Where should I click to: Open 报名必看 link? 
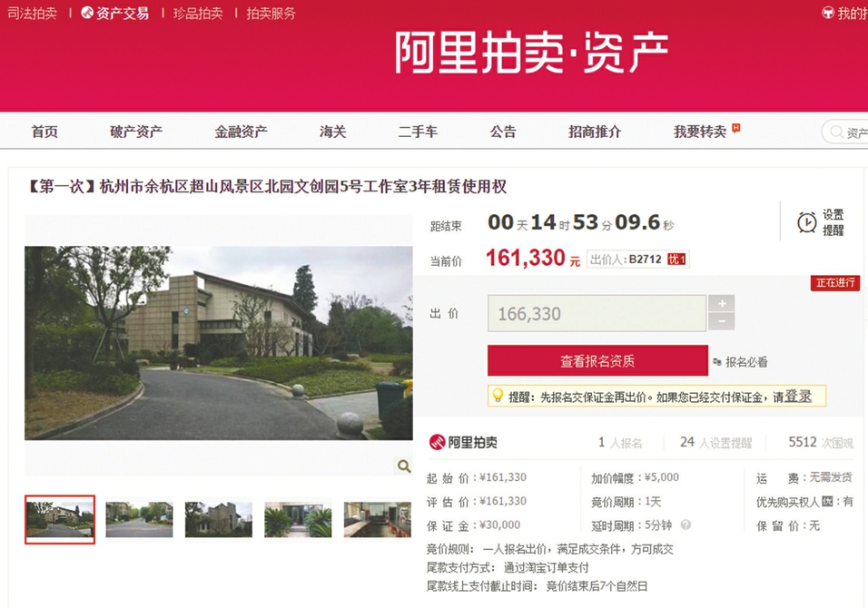tap(741, 362)
